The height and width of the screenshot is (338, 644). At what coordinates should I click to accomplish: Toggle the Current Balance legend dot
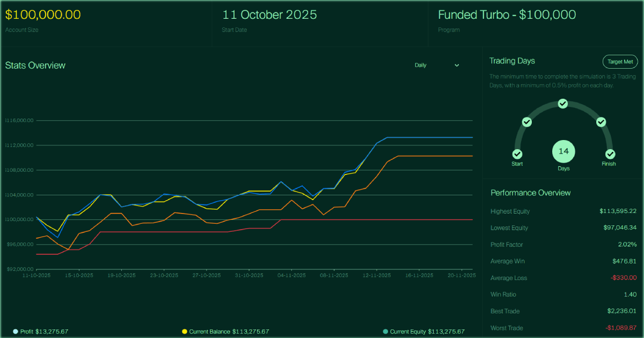pyautogui.click(x=185, y=332)
